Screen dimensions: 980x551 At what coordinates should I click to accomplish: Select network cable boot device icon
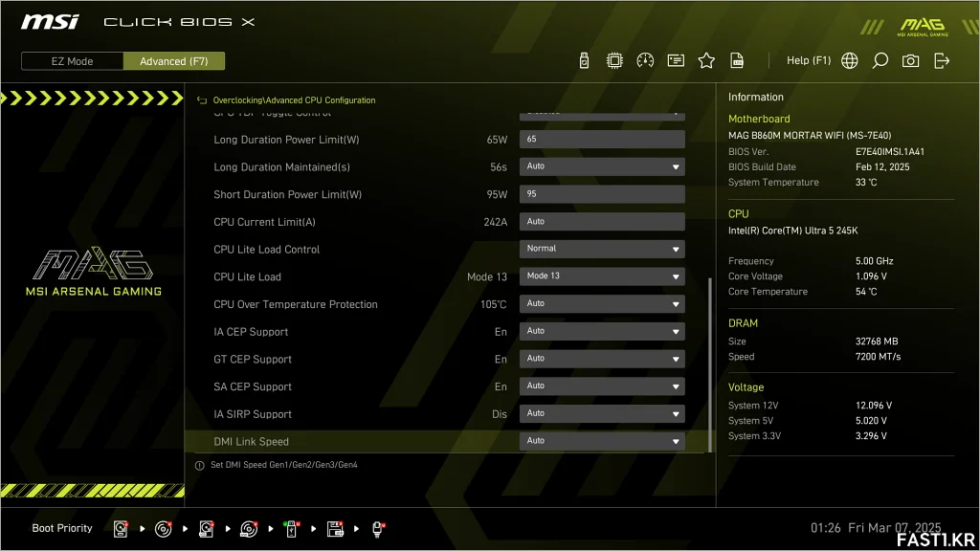click(377, 529)
